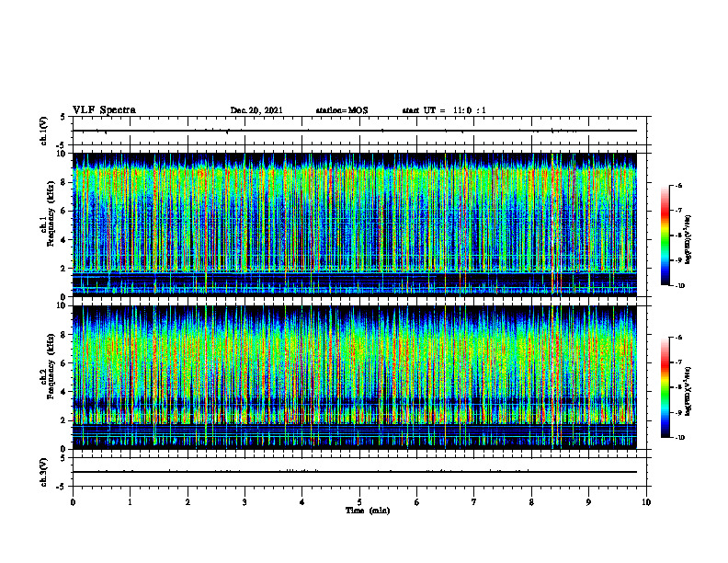Viewport: 728px width, 563px height.
Task: Click the time axis tick label '4'
Action: pyautogui.click(x=302, y=502)
